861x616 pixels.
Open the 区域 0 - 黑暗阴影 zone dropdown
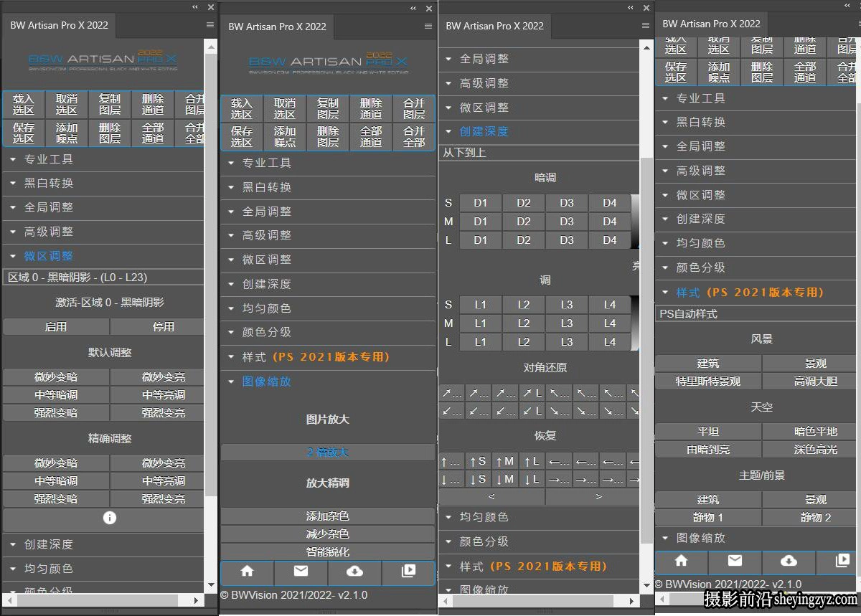[x=103, y=278]
